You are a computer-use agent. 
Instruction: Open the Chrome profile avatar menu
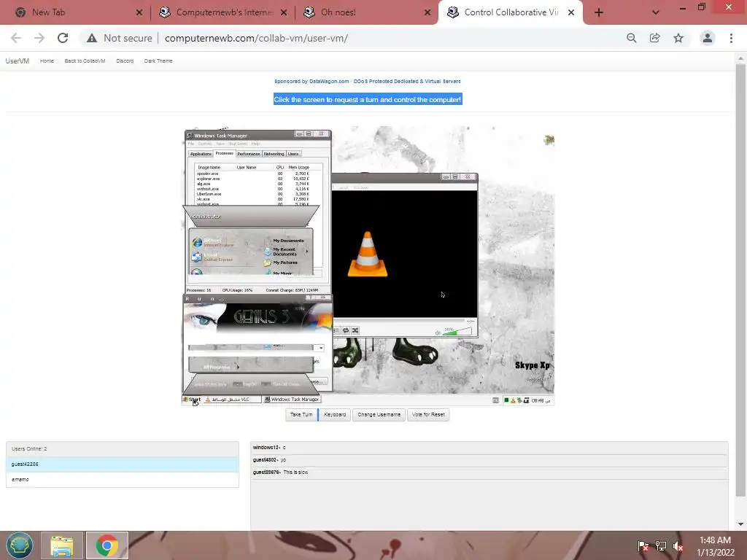point(708,38)
